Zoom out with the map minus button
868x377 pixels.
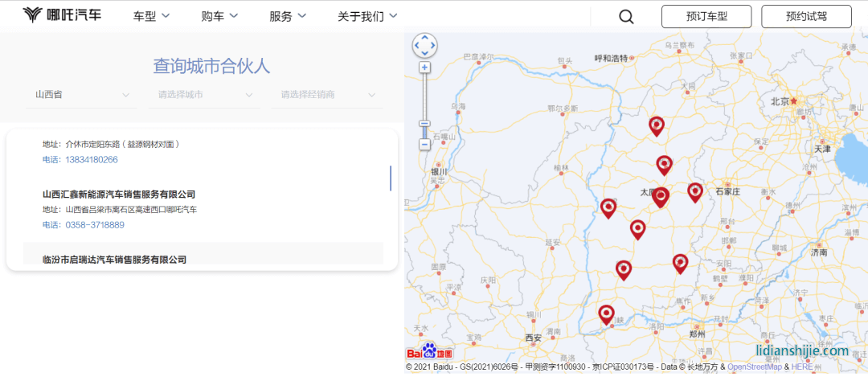click(x=424, y=145)
